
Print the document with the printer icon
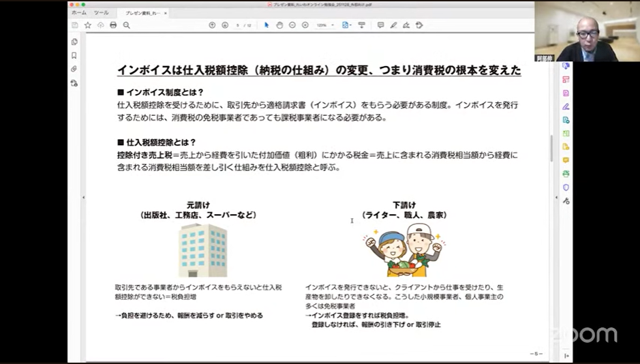coord(113,25)
